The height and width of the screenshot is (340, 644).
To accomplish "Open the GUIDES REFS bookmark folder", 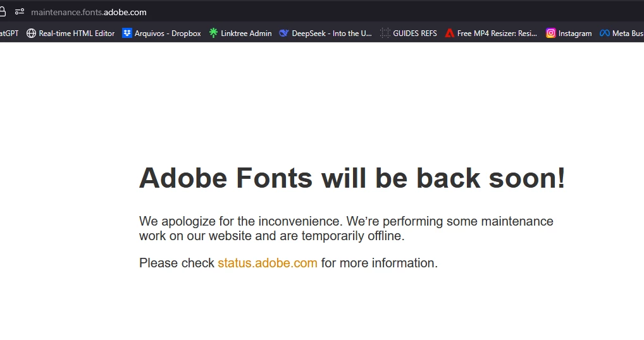I will pyautogui.click(x=409, y=33).
